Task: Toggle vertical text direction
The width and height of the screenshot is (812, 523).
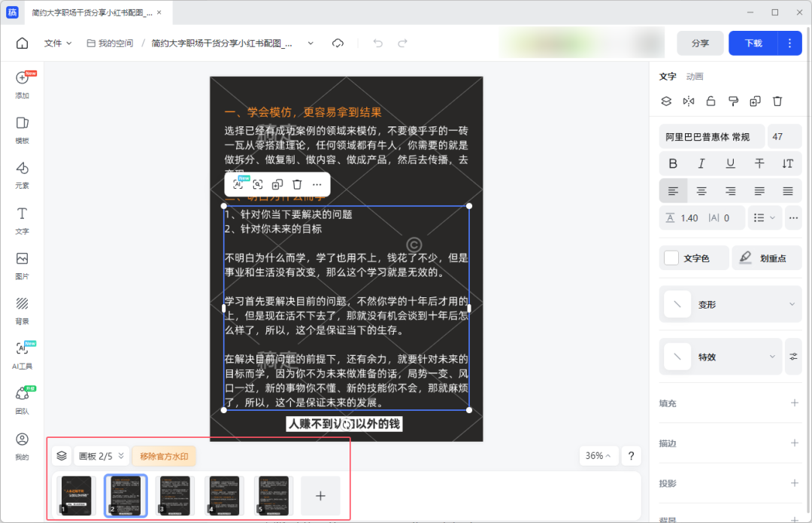Action: point(788,164)
